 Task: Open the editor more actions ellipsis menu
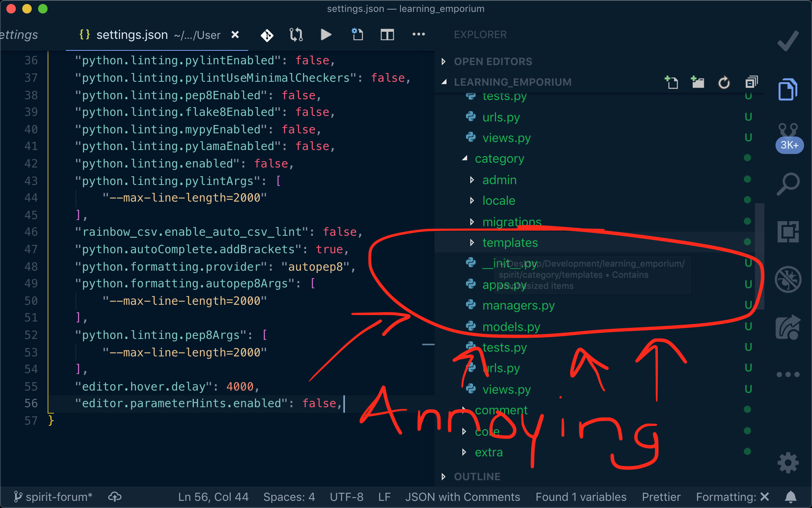point(419,35)
